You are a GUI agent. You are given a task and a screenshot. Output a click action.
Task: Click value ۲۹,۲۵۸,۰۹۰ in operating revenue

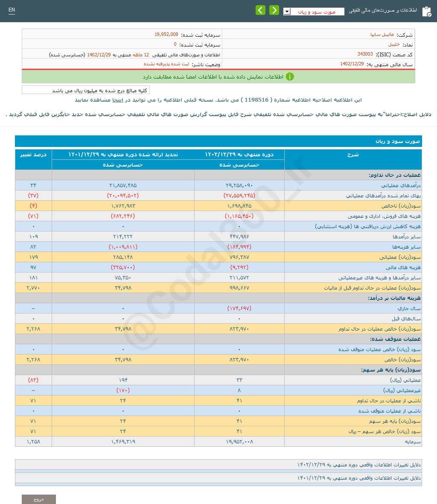[239, 185]
